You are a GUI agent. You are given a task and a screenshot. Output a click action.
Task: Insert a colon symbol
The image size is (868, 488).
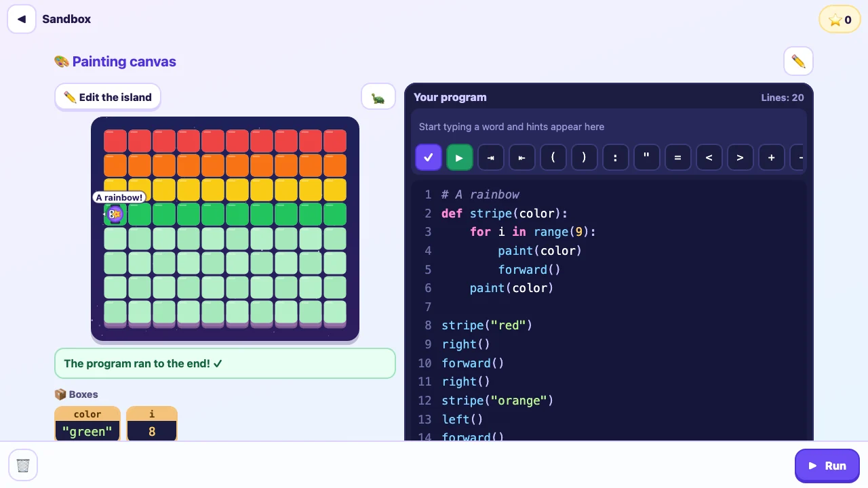tap(616, 157)
